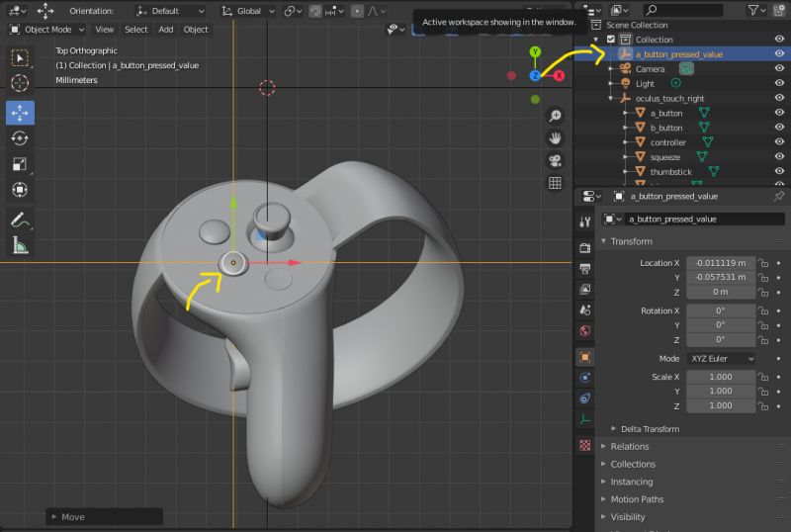Screen dimensions: 791x532
Task: Switch orthographic/perspective grid icon
Action: coord(555,183)
